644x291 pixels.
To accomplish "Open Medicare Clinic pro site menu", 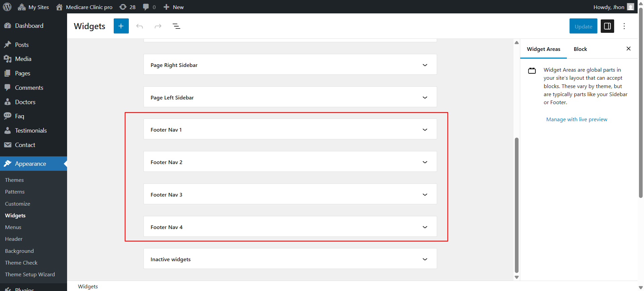I will pyautogui.click(x=84, y=7).
